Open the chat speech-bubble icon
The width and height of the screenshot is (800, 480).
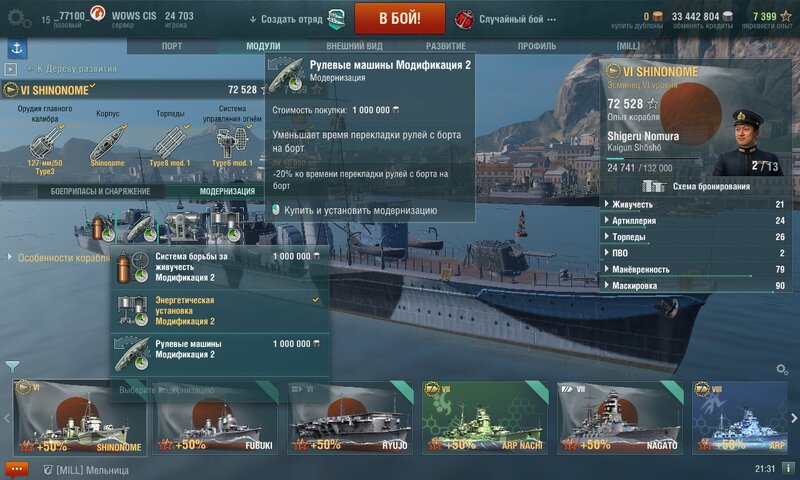pyautogui.click(x=16, y=469)
